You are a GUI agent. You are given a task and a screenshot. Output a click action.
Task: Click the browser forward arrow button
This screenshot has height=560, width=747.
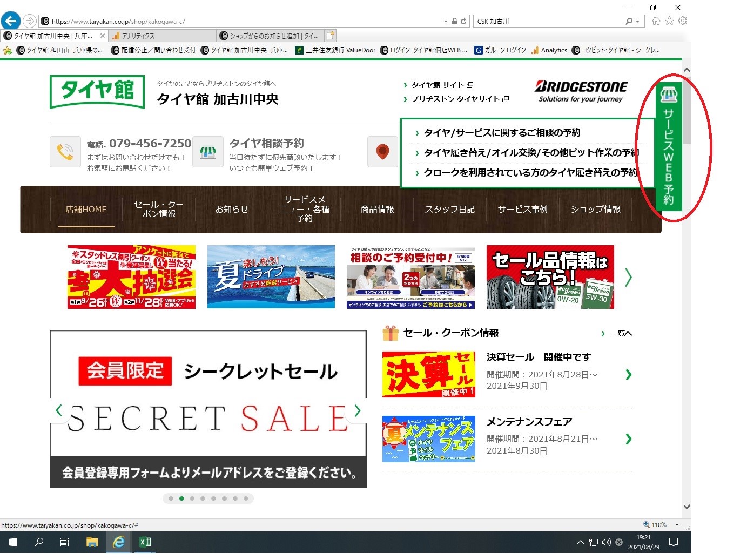30,21
